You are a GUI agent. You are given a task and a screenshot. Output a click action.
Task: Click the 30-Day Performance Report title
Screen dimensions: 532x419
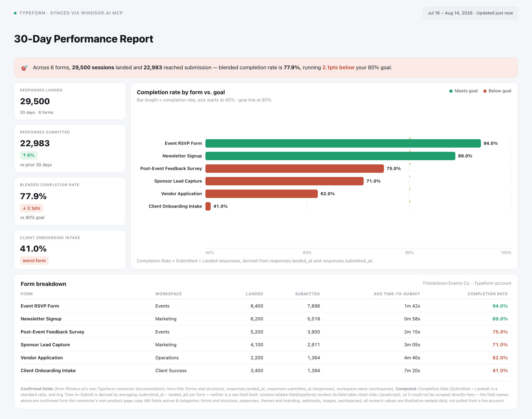click(84, 39)
